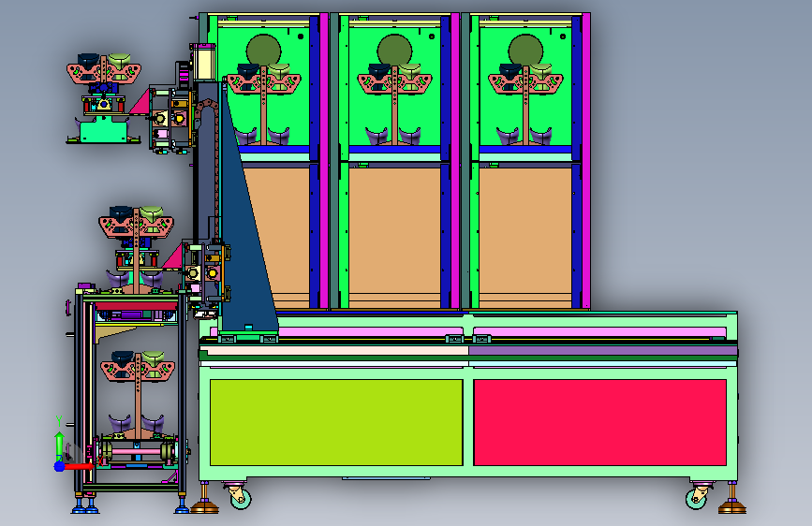
Task: Select the purple strip on the conveyor rail
Action: click(603, 351)
